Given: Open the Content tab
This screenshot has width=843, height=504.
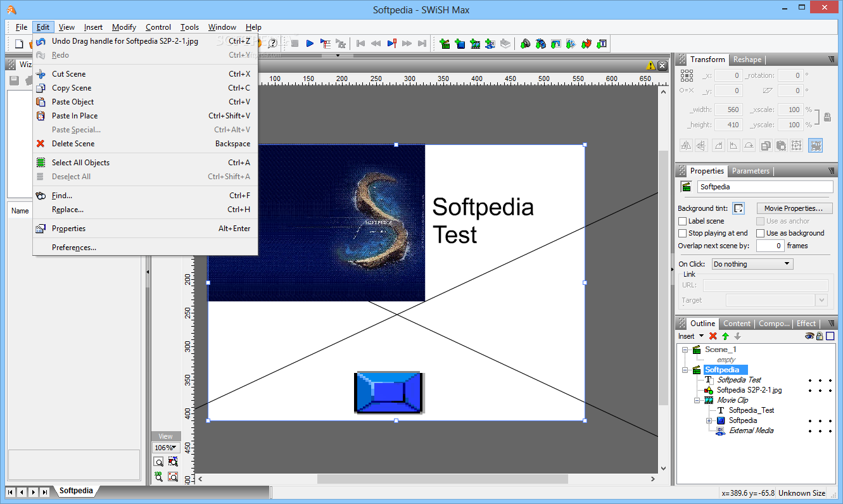Looking at the screenshot, I should (737, 324).
